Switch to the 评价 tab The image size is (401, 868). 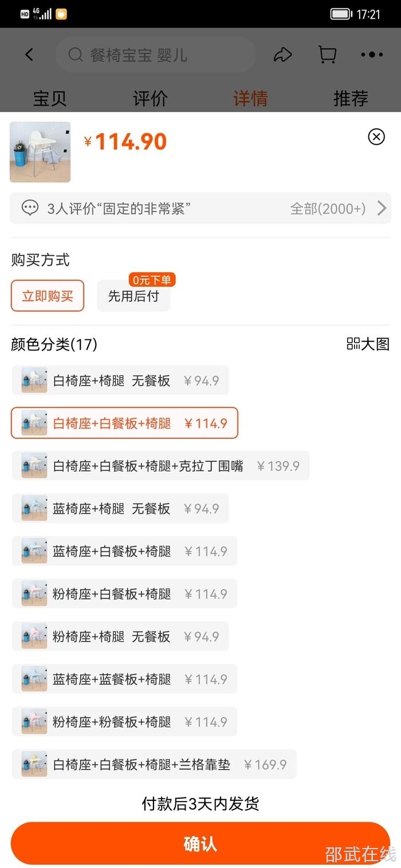pyautogui.click(x=150, y=98)
